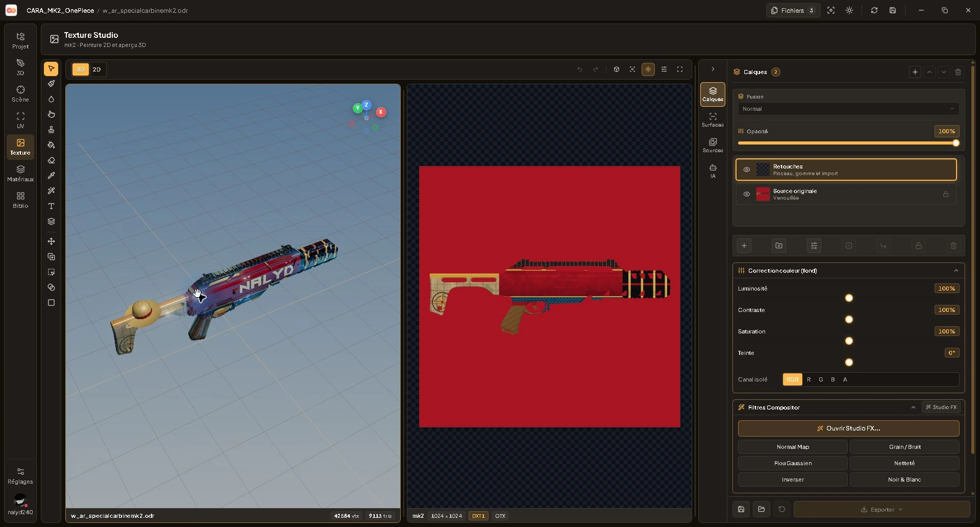Delete the layer using the Calques trash icon
Image resolution: width=980 pixels, height=527 pixels.
[x=958, y=72]
